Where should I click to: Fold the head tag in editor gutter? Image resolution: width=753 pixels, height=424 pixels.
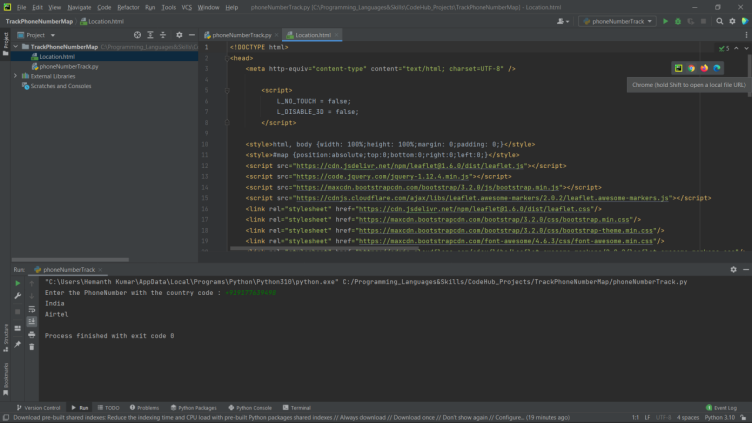click(227, 58)
